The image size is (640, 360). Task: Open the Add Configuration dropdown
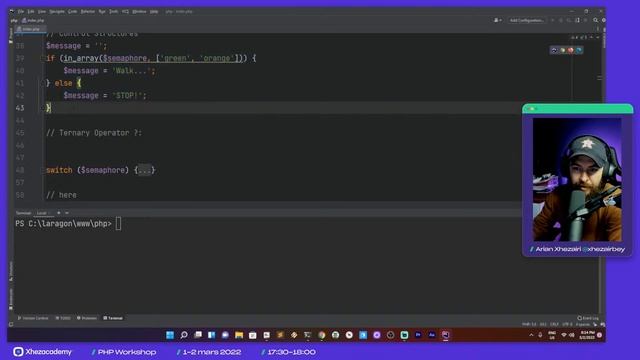526,20
